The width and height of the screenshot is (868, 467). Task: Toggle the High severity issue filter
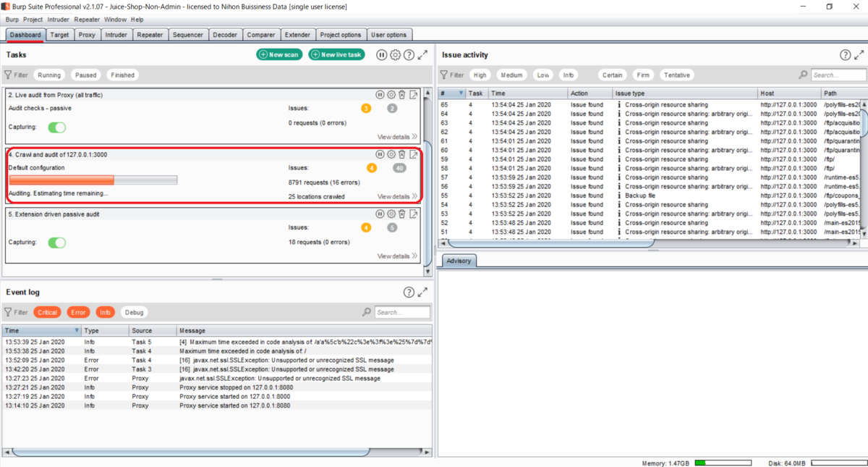(x=480, y=75)
